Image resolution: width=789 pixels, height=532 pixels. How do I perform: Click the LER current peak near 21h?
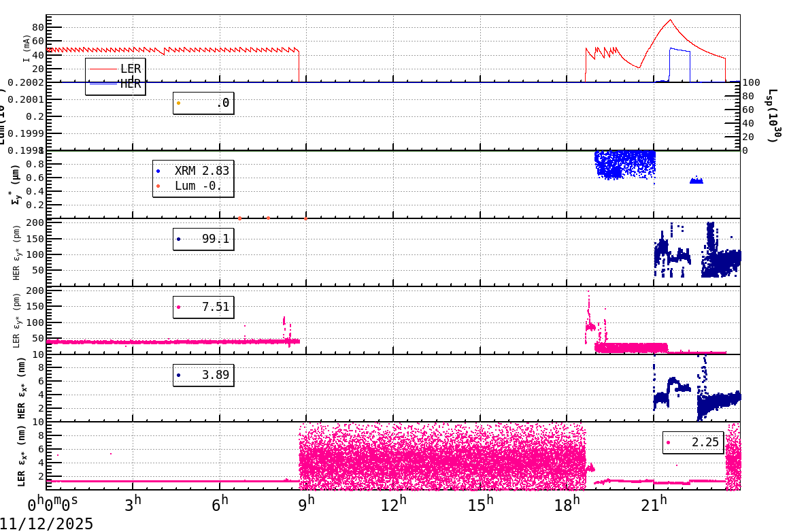point(670,20)
